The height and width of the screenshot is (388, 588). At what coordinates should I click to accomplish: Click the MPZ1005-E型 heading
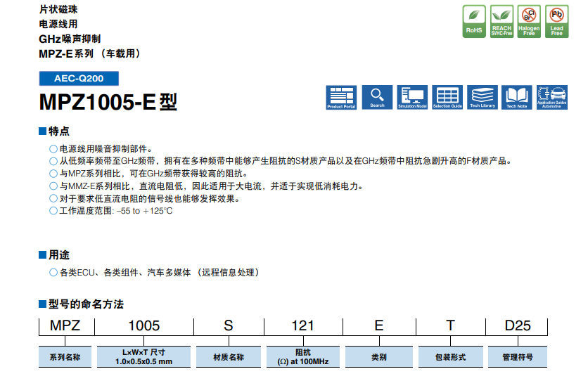pos(108,102)
